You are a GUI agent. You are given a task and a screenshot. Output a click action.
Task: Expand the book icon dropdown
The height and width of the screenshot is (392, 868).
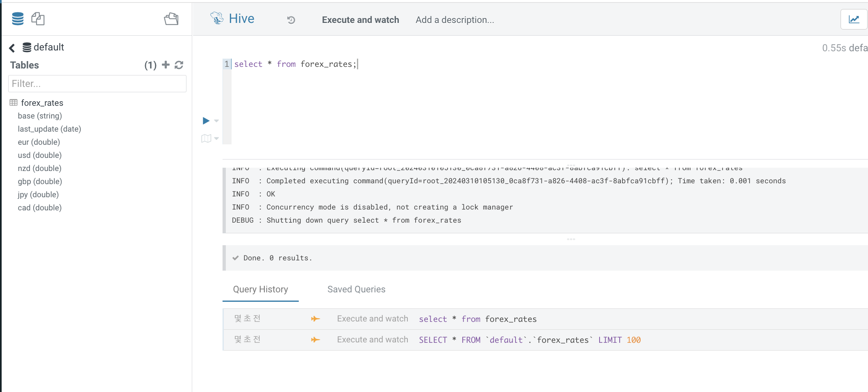(216, 139)
